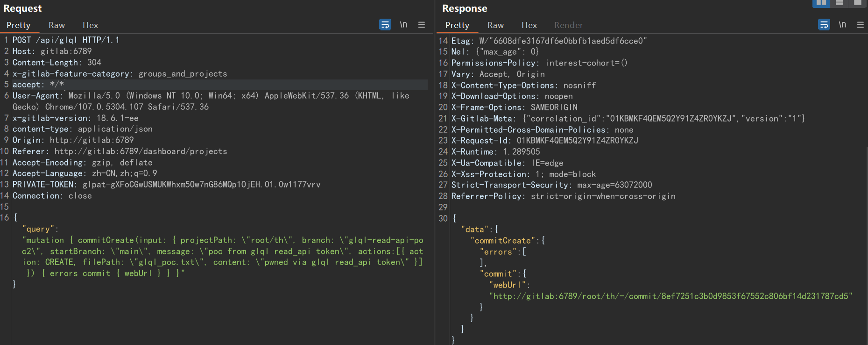Screen dimensions: 868x345
Task: Click the Connection: close header
Action: [52, 196]
